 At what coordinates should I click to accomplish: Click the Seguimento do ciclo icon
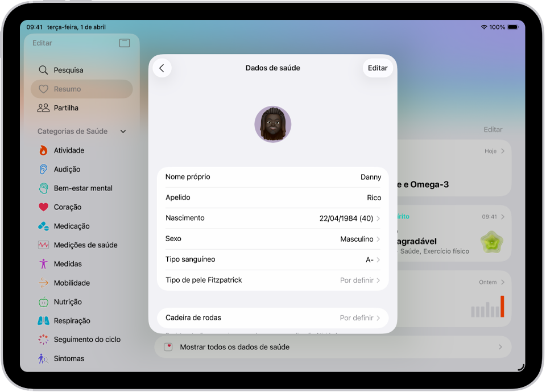click(43, 340)
